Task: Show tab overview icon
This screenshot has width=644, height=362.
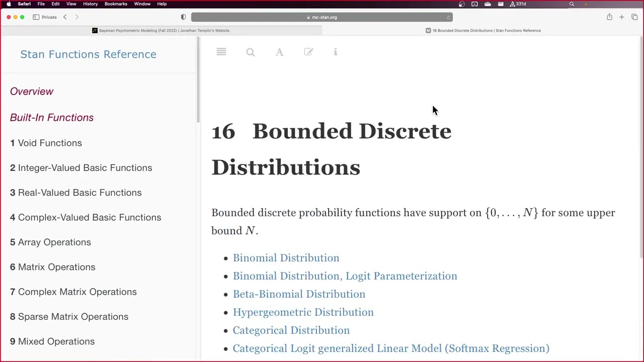Action: point(634,17)
